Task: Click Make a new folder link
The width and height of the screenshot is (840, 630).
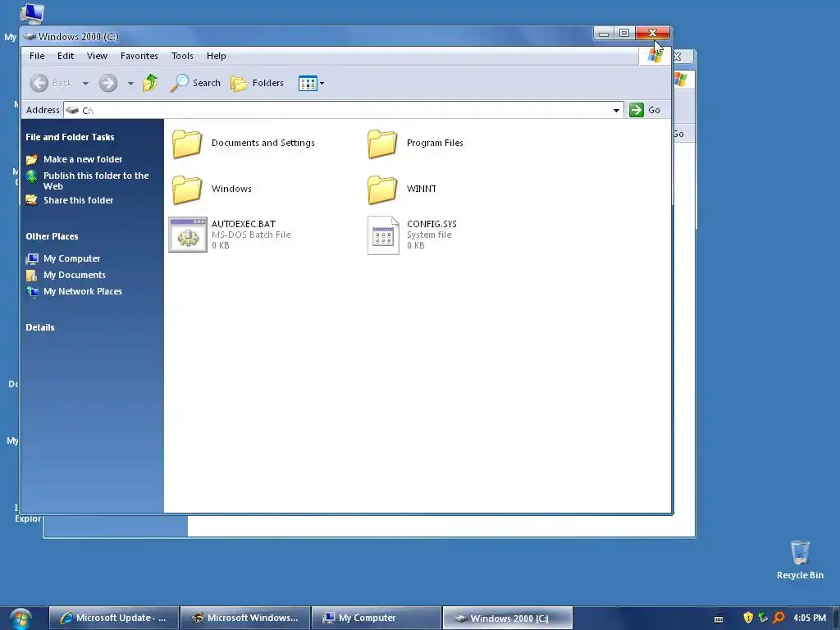Action: 83,159
